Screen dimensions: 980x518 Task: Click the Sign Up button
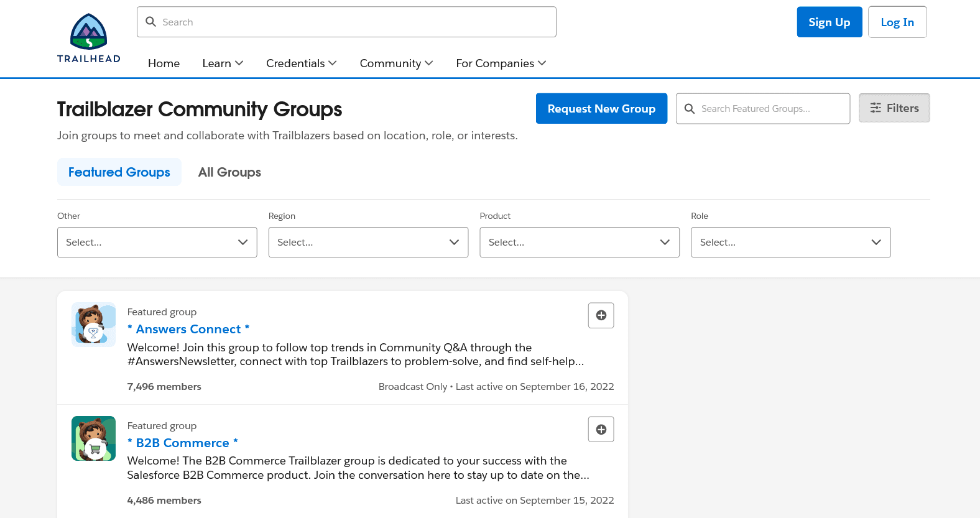(x=830, y=22)
